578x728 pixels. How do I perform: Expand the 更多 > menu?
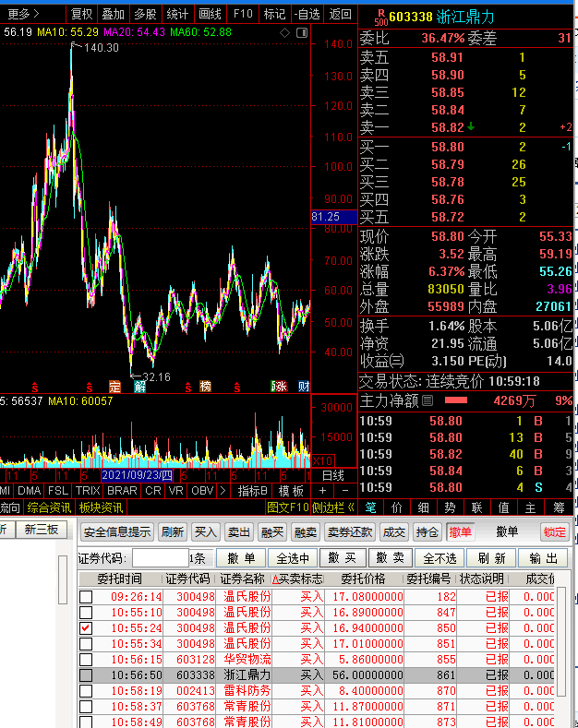click(24, 14)
